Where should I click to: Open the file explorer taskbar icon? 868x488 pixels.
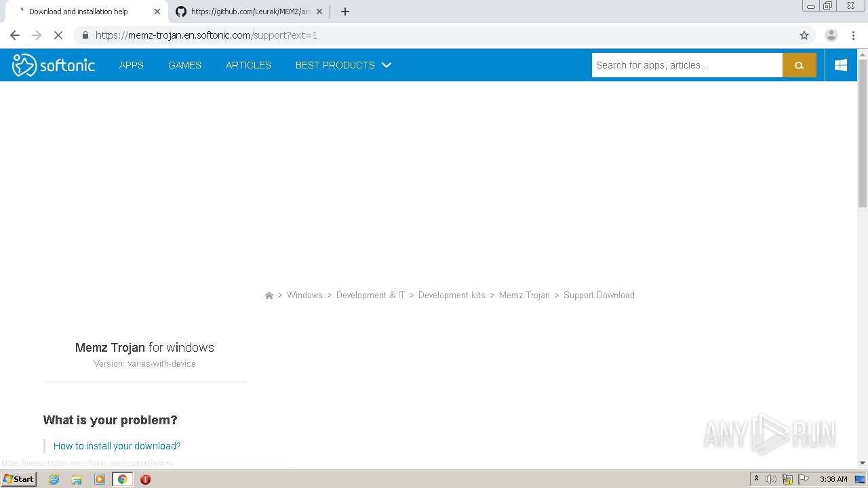(77, 479)
